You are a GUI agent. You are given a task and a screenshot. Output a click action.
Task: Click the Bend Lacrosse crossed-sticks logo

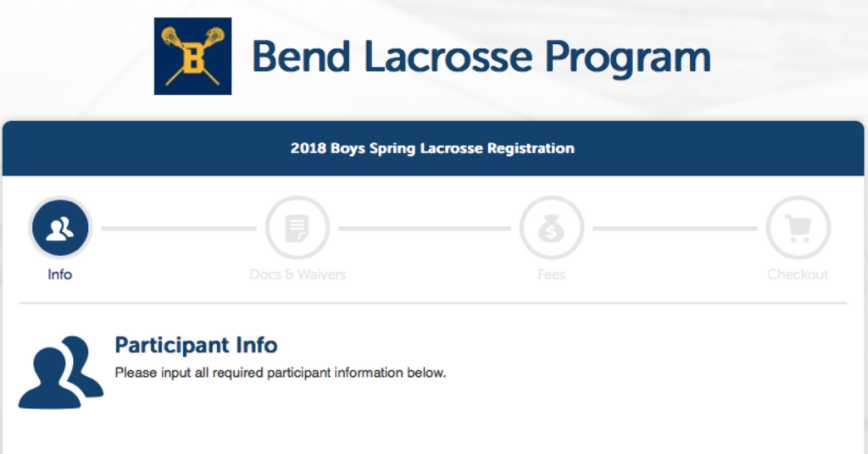pos(192,56)
